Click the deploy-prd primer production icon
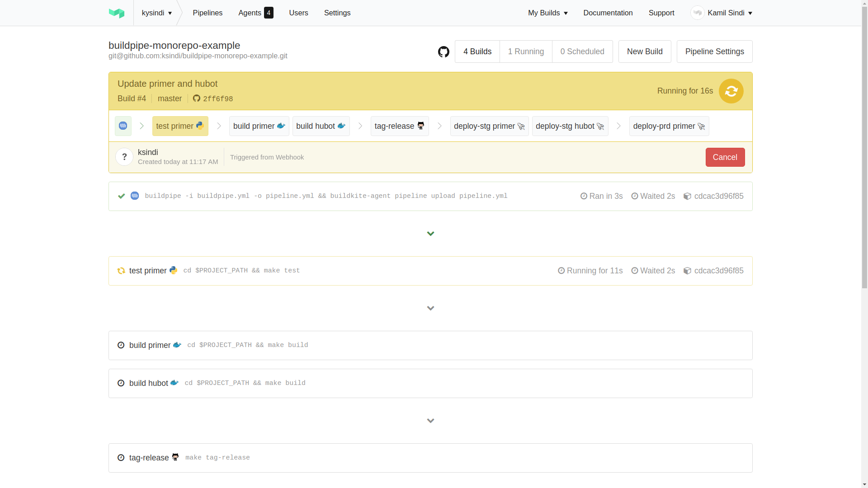Viewport: 868px width, 488px height. [x=702, y=126]
